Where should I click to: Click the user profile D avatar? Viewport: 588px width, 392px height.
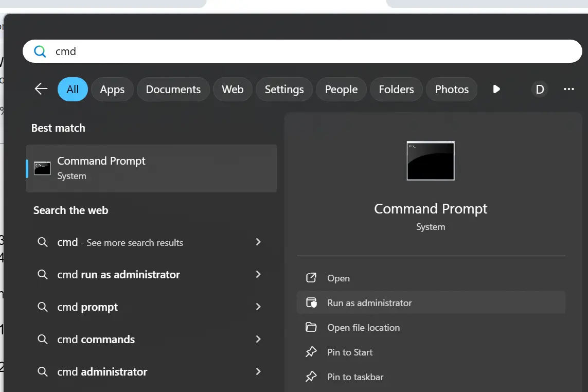[x=540, y=90]
